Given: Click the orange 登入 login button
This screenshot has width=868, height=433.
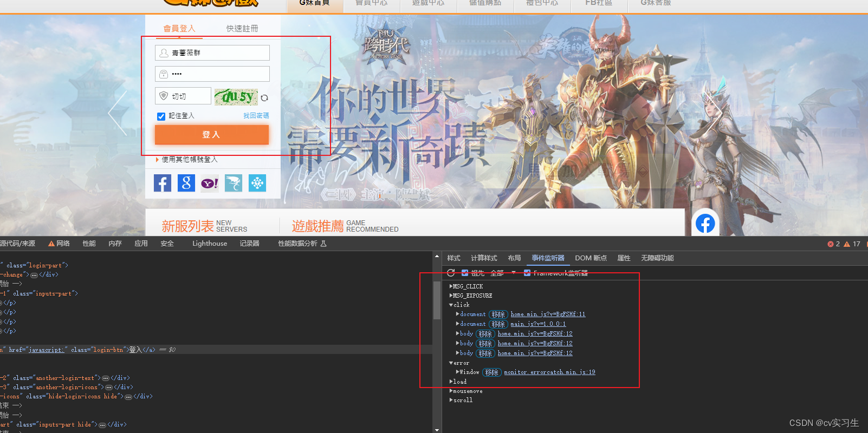Looking at the screenshot, I should coord(212,135).
